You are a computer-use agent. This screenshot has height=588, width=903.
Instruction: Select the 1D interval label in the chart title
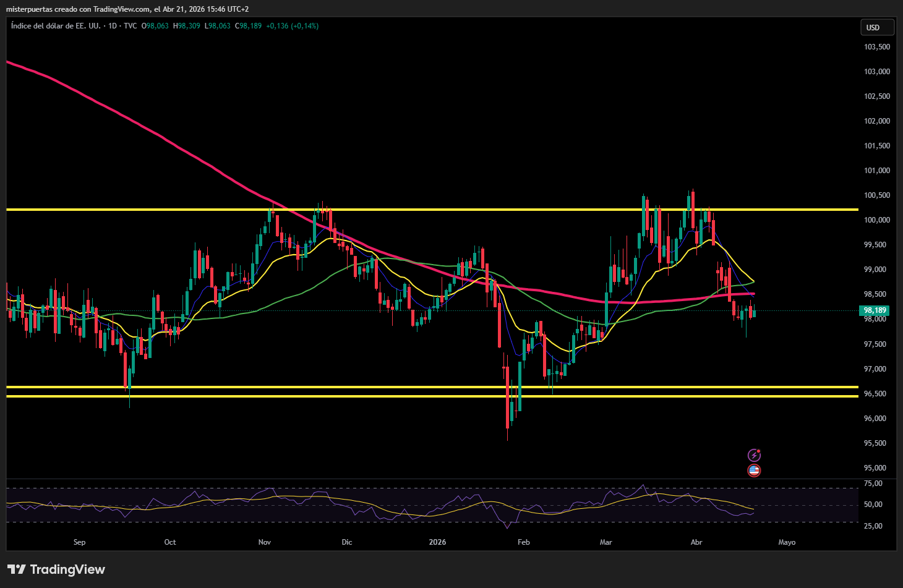[113, 26]
